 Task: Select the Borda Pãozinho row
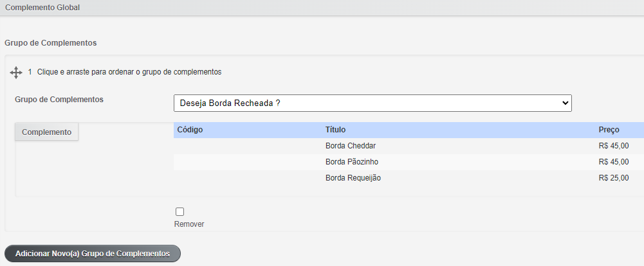coord(409,162)
